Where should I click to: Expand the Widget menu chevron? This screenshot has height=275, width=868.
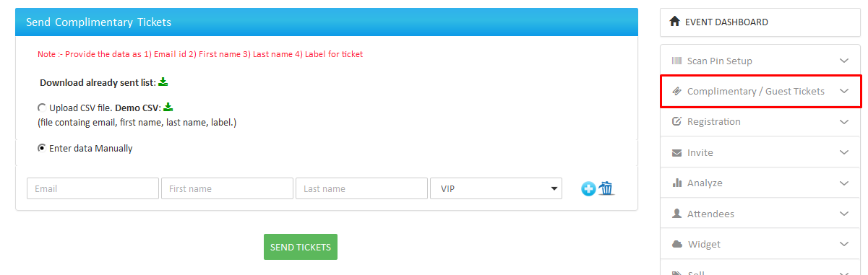click(x=843, y=245)
